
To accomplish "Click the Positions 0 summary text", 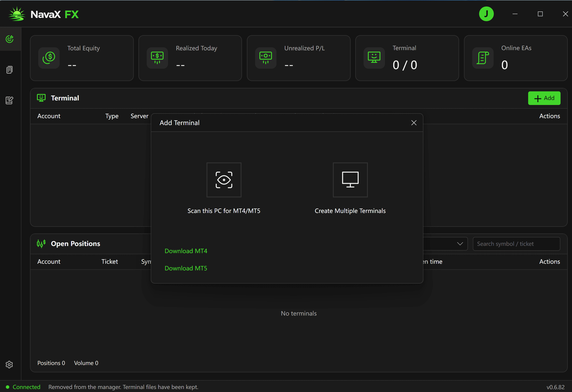I will pyautogui.click(x=51, y=363).
